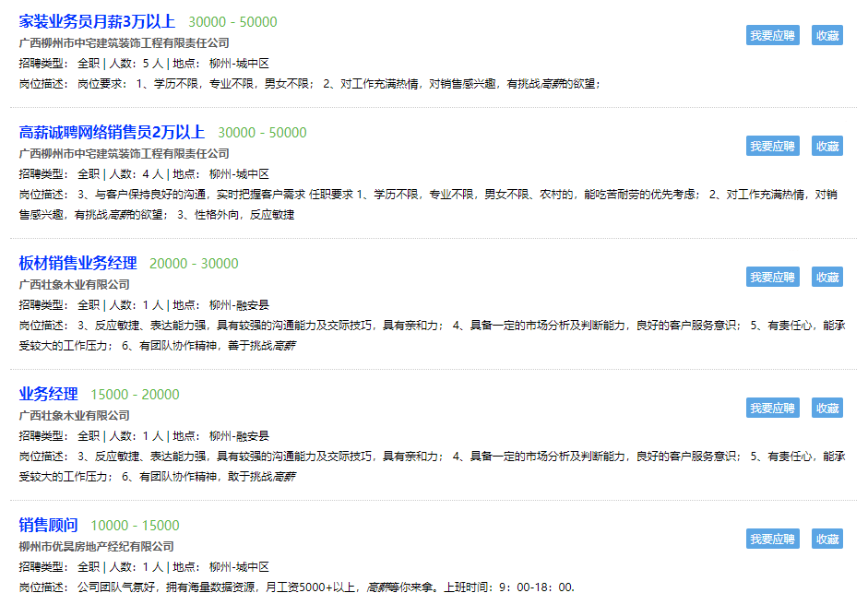Open company 广西壮象木业有限公司 under 板材销售业务经理

coord(74,285)
